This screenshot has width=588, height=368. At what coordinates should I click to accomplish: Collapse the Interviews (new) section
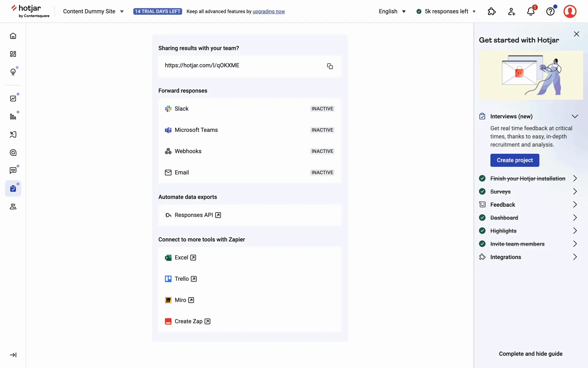pos(575,116)
